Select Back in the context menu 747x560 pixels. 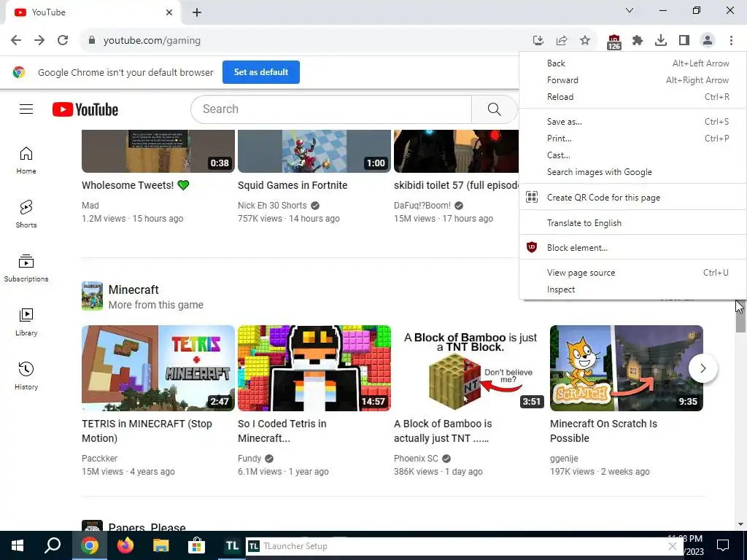(x=633, y=63)
